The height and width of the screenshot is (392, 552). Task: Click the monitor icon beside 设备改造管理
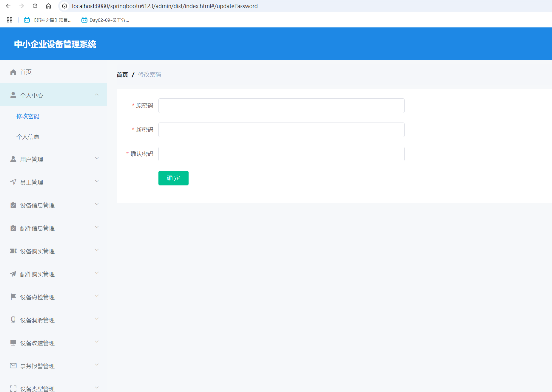(x=13, y=343)
